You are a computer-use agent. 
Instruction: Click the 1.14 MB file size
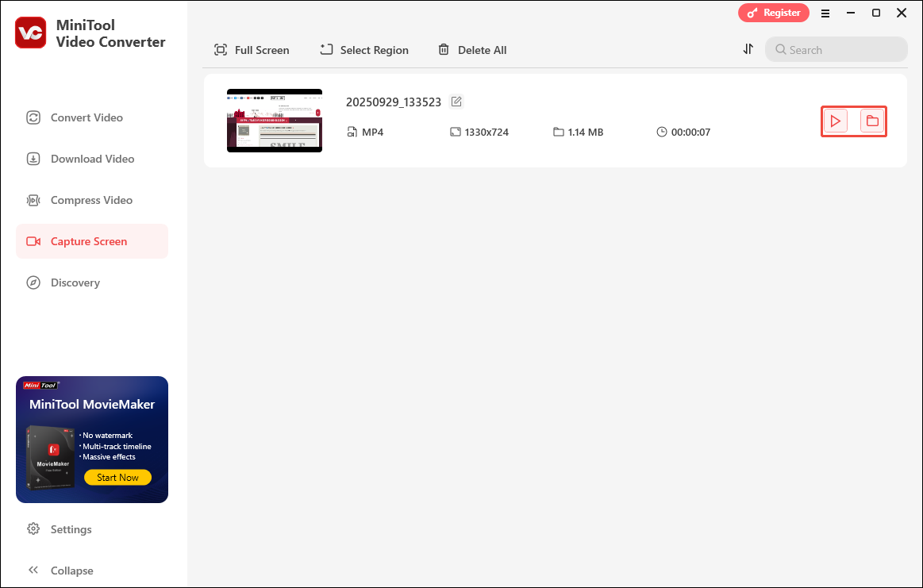pyautogui.click(x=586, y=133)
